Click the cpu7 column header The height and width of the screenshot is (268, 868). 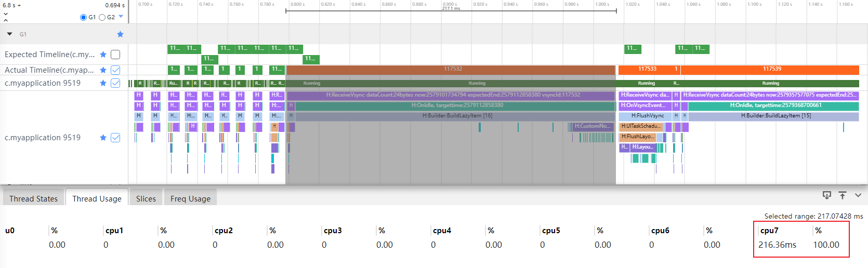pos(769,231)
